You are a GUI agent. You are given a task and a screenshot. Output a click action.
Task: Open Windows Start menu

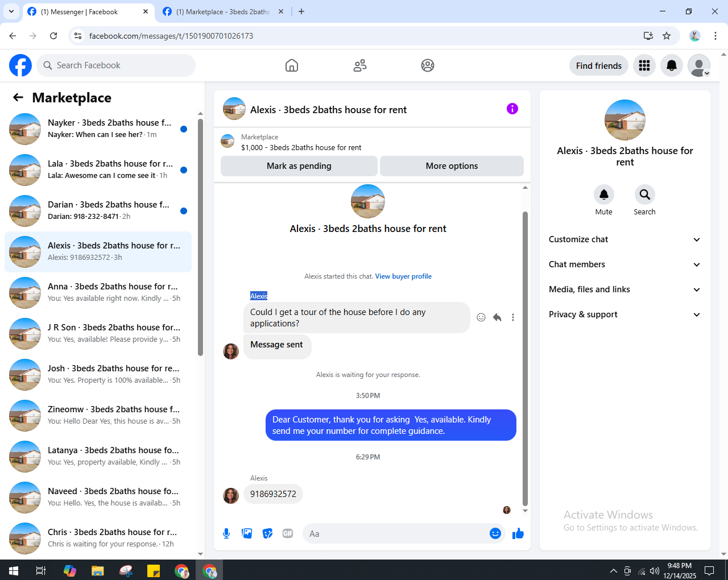click(x=14, y=570)
